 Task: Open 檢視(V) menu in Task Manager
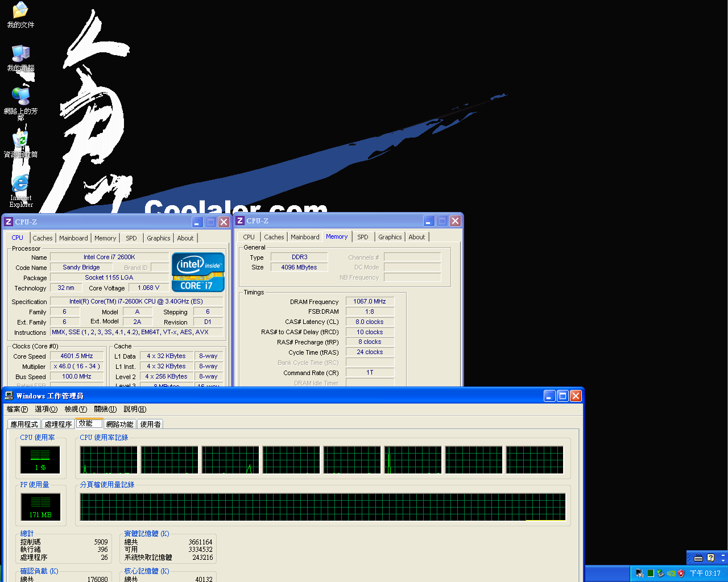(76, 409)
